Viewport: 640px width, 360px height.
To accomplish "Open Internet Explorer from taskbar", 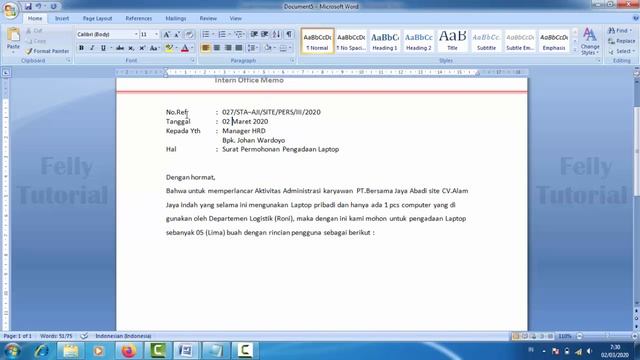I will pos(41,351).
